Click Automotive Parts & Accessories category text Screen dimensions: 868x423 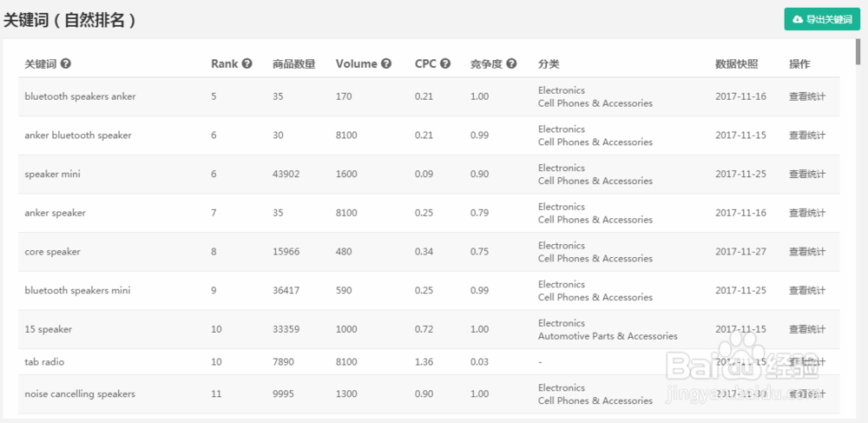(x=608, y=335)
